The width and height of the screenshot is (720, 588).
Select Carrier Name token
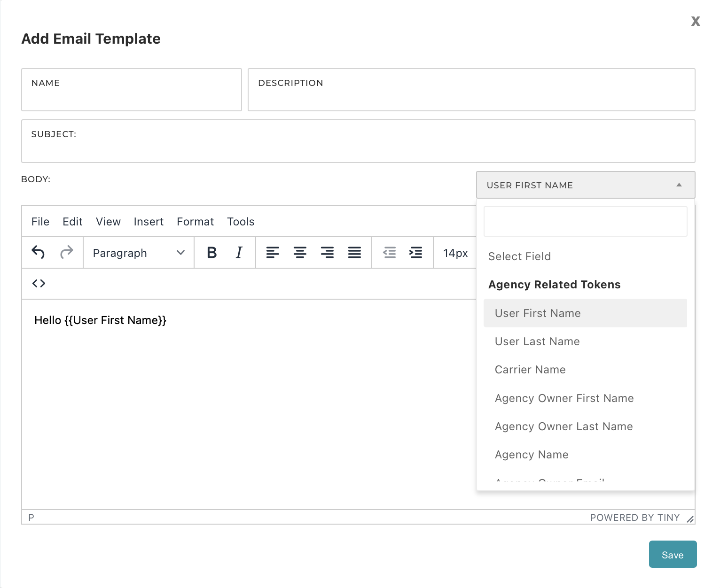tap(586, 370)
